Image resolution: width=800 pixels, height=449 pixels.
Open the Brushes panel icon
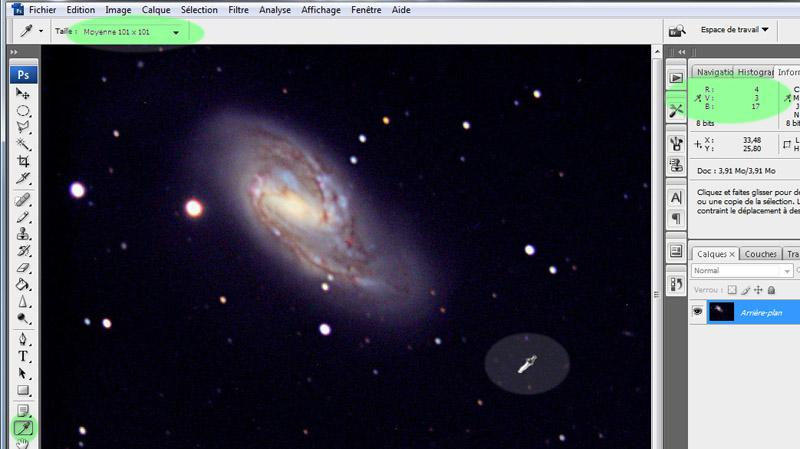click(676, 143)
